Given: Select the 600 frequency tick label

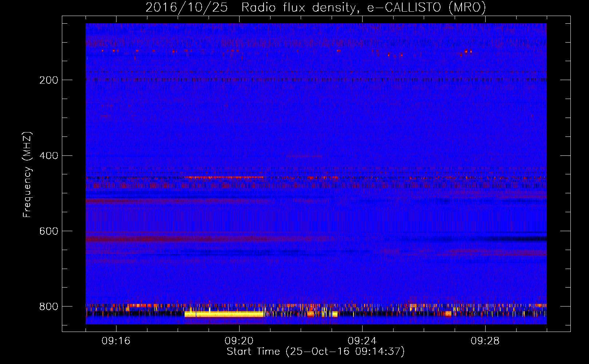Looking at the screenshot, I should coord(49,232).
